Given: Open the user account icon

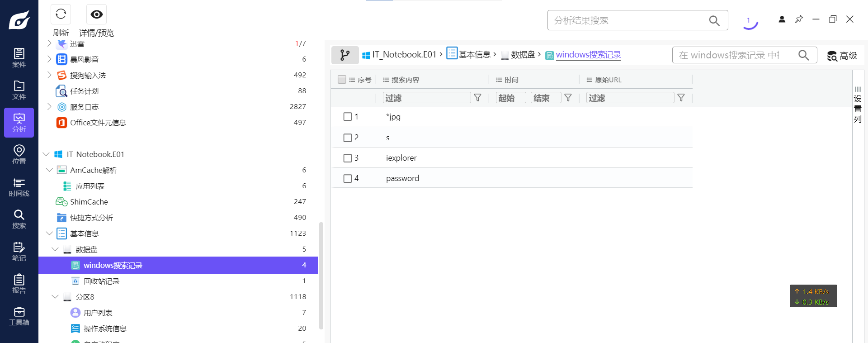Looking at the screenshot, I should coord(782,19).
